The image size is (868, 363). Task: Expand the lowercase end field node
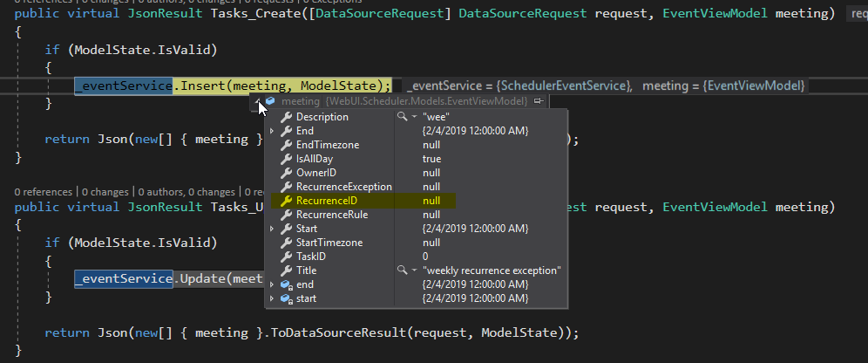pos(272,284)
